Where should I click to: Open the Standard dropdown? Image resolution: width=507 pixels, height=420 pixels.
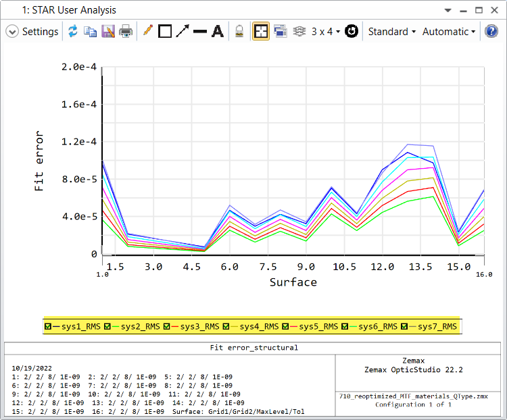coord(391,32)
